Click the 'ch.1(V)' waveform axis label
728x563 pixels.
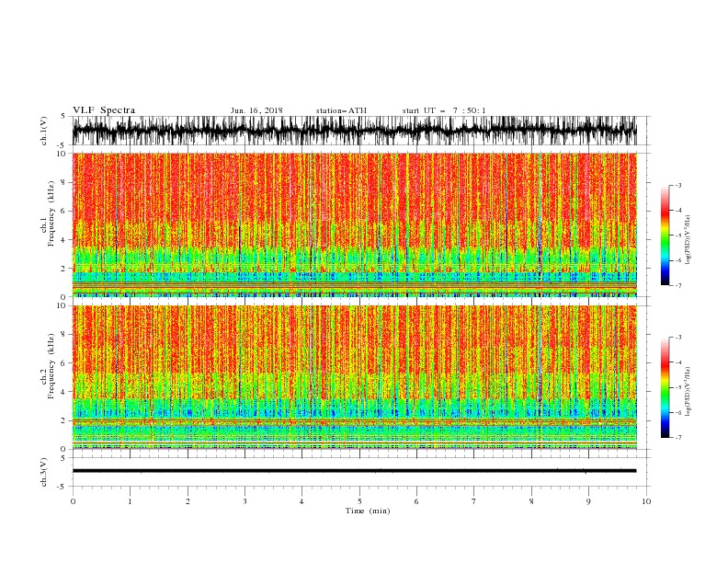click(x=44, y=131)
